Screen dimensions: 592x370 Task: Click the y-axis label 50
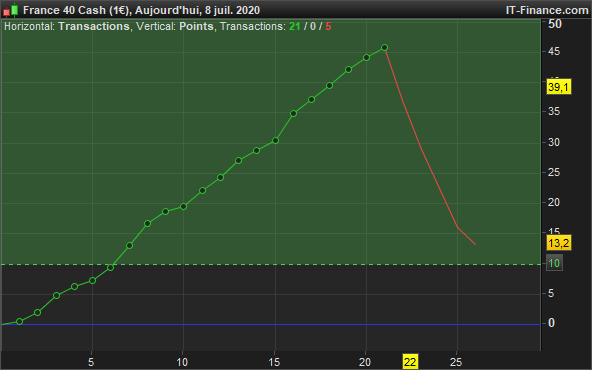554,24
